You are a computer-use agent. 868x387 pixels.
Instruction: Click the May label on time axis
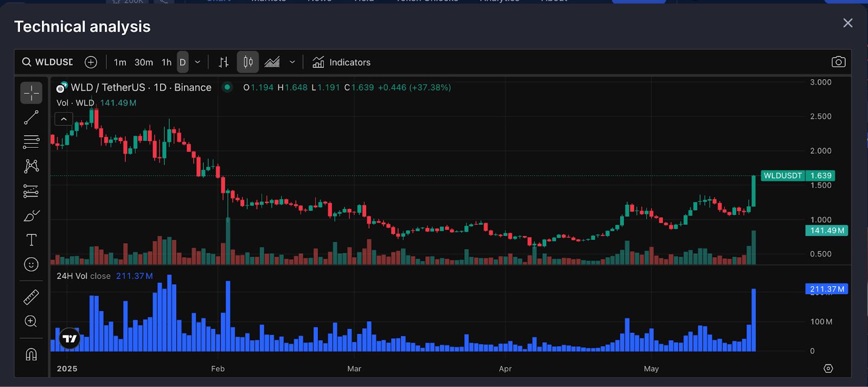(651, 369)
